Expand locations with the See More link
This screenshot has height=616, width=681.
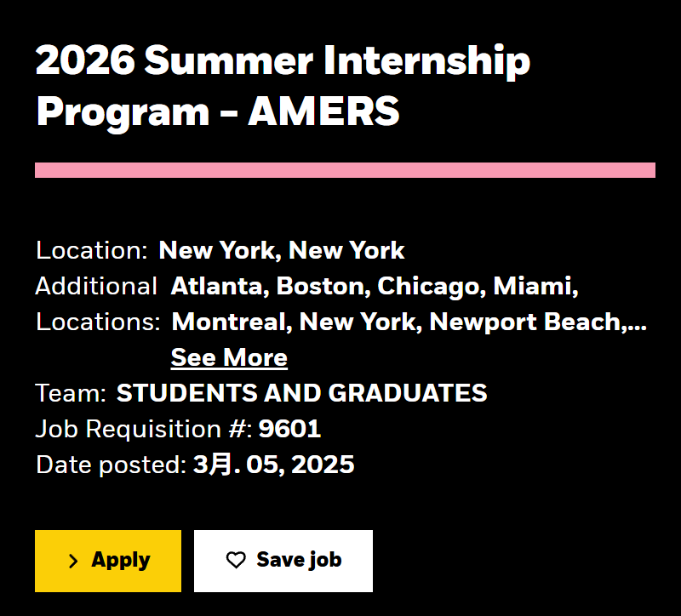229,357
